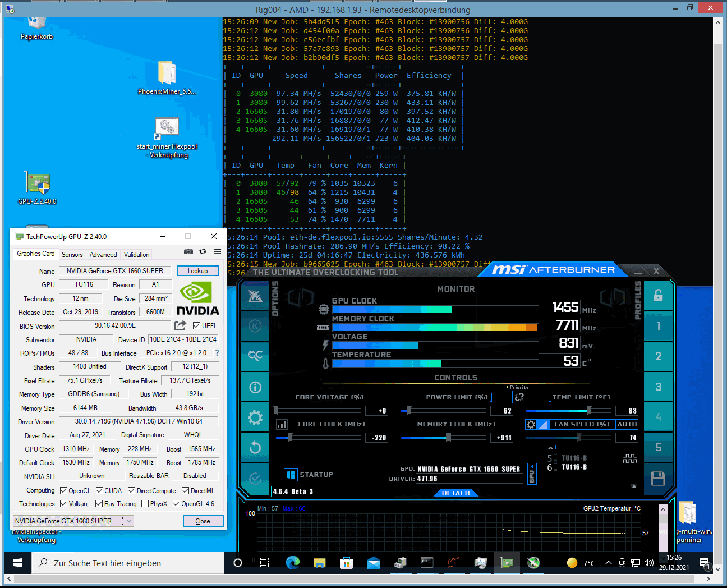Select profile slot 2 in Afterburner
727x588 pixels.
(x=659, y=356)
